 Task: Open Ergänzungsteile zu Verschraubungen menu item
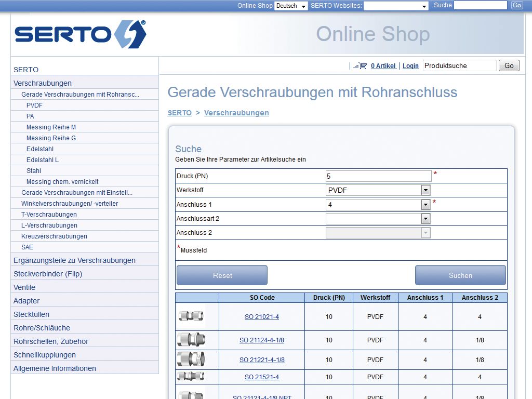click(x=85, y=260)
